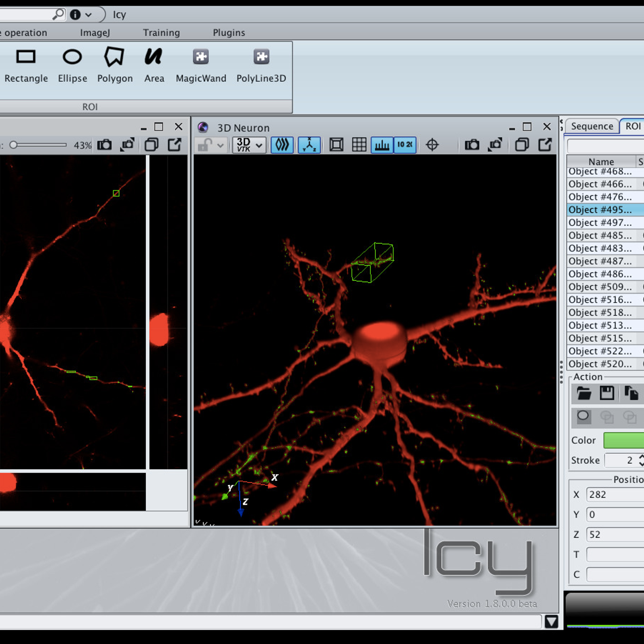
Task: Toggle the XYZ axis display button
Action: pos(309,145)
